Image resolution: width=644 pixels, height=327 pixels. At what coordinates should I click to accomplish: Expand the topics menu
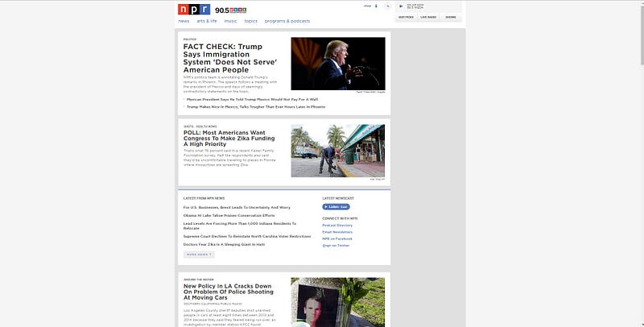250,21
